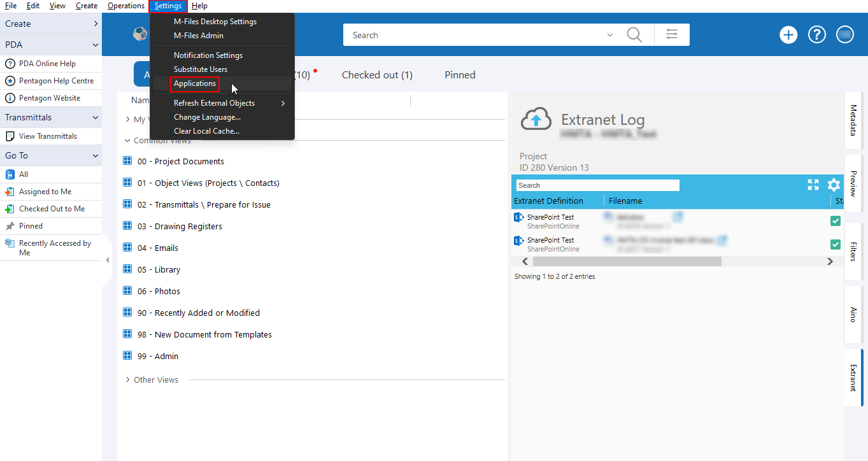The height and width of the screenshot is (461, 868).
Task: Click the Extranet Log search field
Action: click(x=597, y=185)
